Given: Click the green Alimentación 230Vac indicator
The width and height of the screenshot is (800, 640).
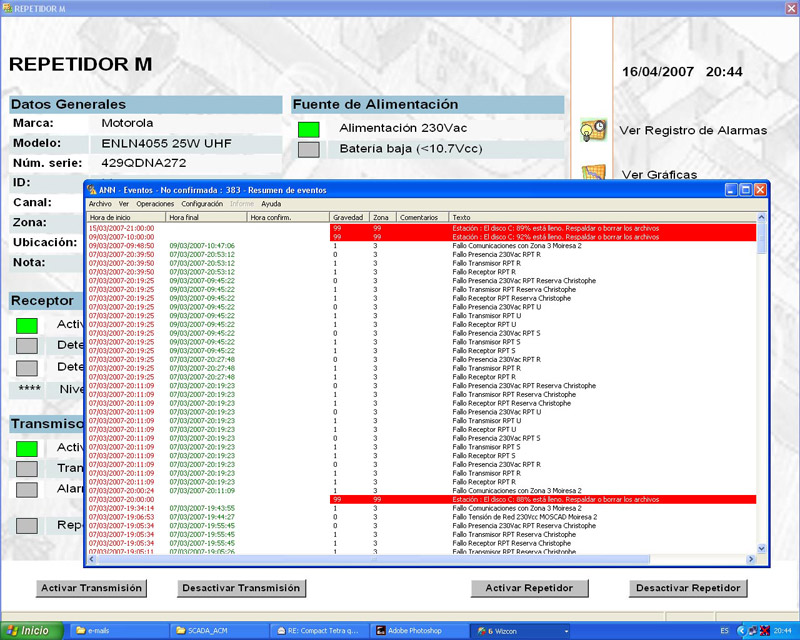Looking at the screenshot, I should (x=308, y=129).
